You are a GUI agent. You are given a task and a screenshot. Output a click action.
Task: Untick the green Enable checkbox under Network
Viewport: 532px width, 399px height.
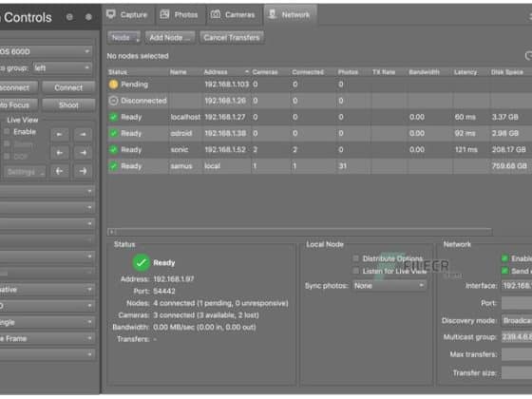point(504,258)
